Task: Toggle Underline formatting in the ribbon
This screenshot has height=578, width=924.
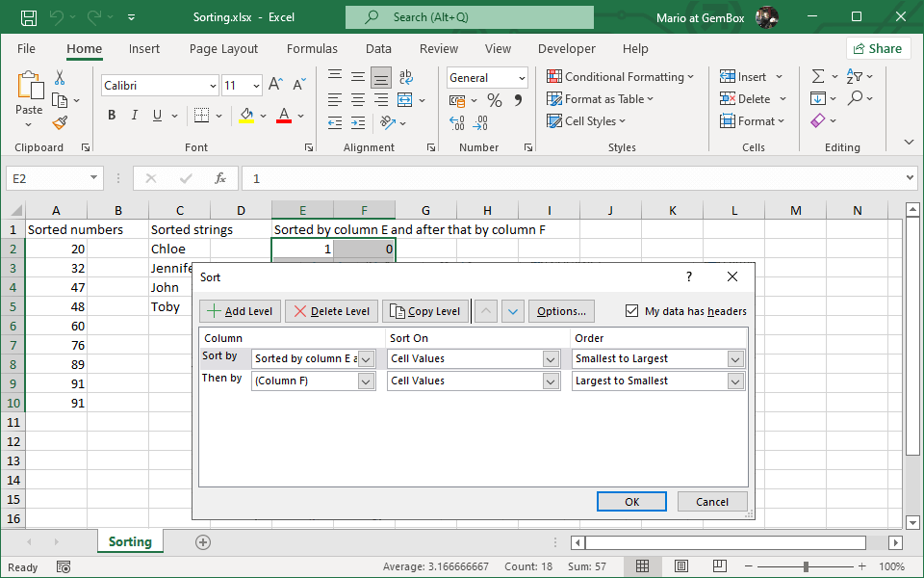Action: (158, 116)
